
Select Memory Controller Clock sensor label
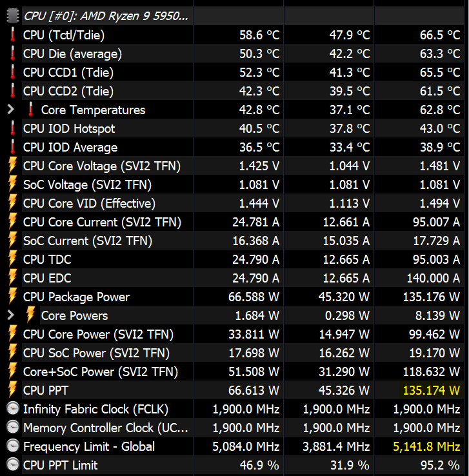point(106,428)
